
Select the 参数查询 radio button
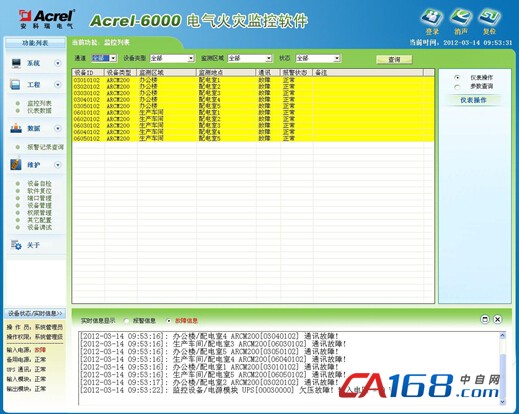click(457, 87)
